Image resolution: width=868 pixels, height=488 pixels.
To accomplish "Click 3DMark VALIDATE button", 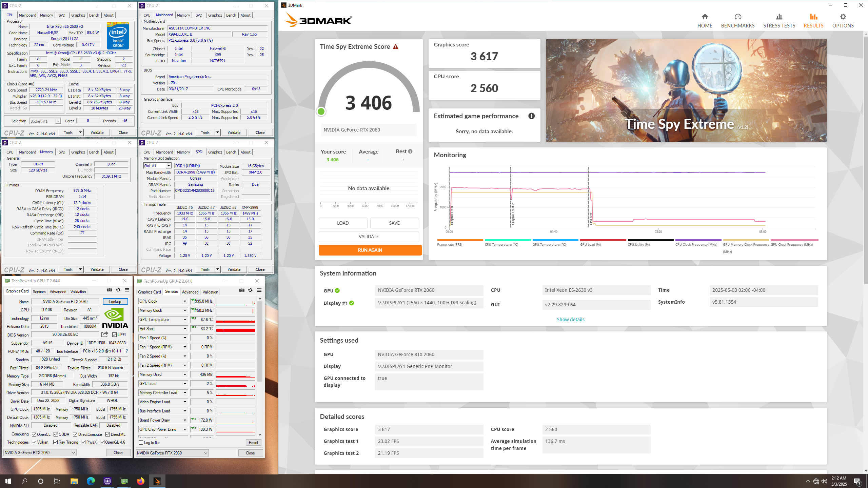I will point(369,237).
